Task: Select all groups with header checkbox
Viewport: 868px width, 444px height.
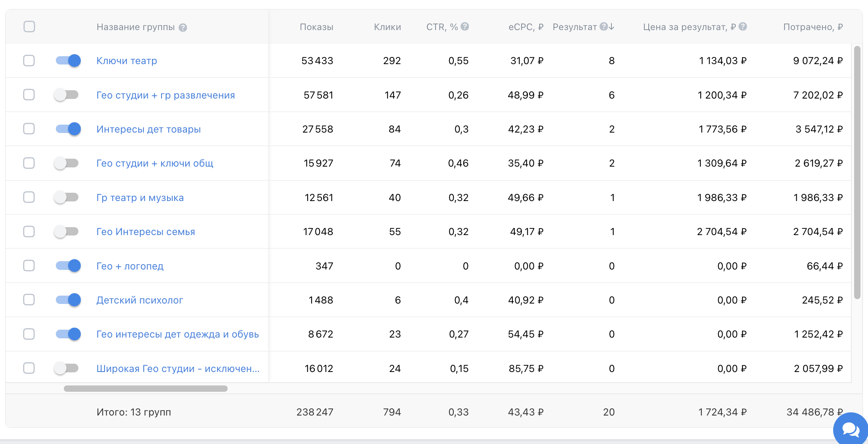Action: pos(29,27)
